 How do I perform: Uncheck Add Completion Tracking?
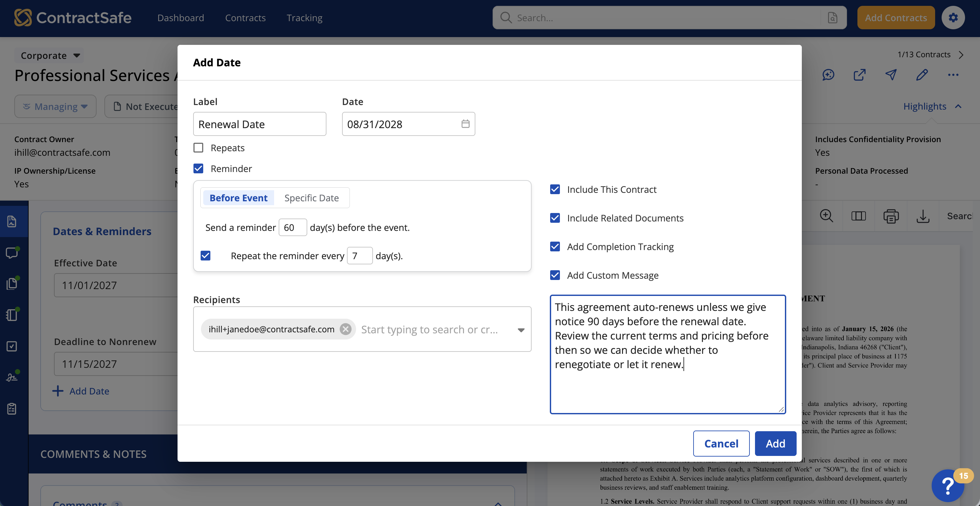555,246
